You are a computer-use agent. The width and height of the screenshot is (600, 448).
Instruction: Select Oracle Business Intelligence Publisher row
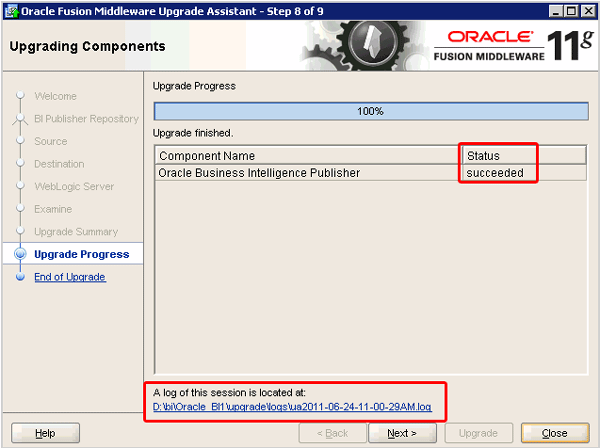pos(371,173)
